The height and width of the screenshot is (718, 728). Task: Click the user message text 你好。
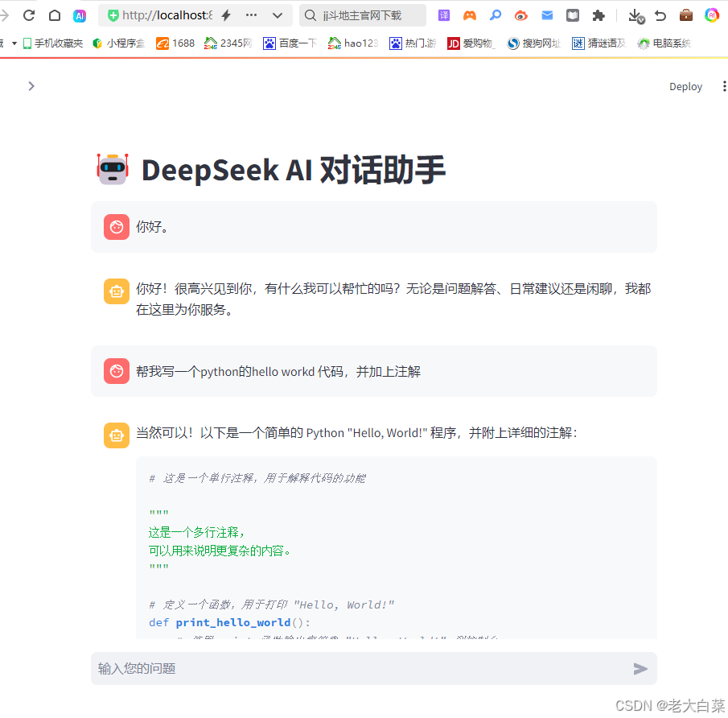click(152, 227)
